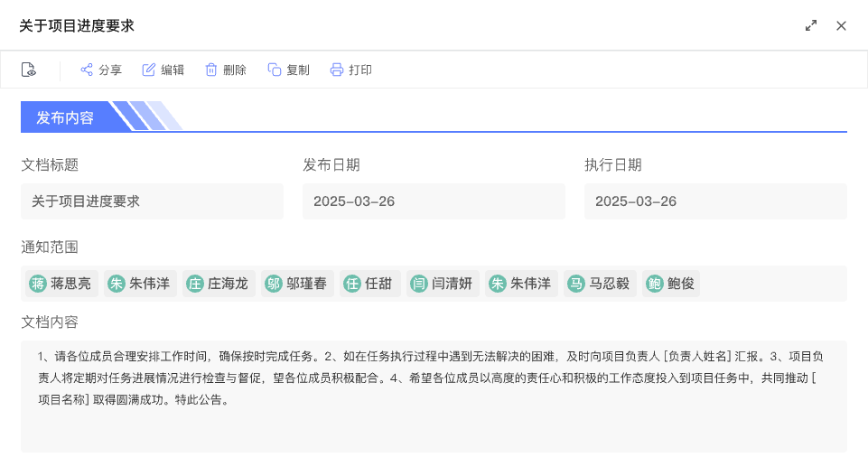Expand the dialog to fullscreen
Image resolution: width=868 pixels, height=476 pixels.
click(x=811, y=25)
